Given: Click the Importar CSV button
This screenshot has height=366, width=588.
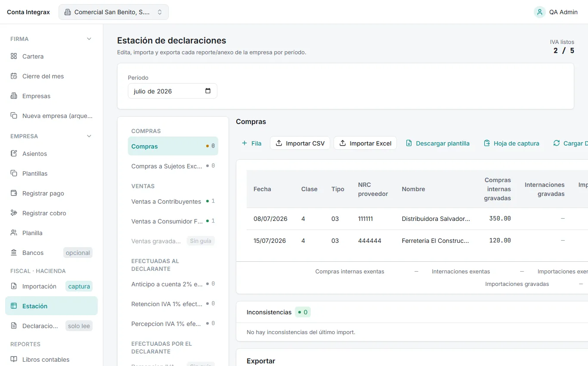Looking at the screenshot, I should (x=300, y=143).
